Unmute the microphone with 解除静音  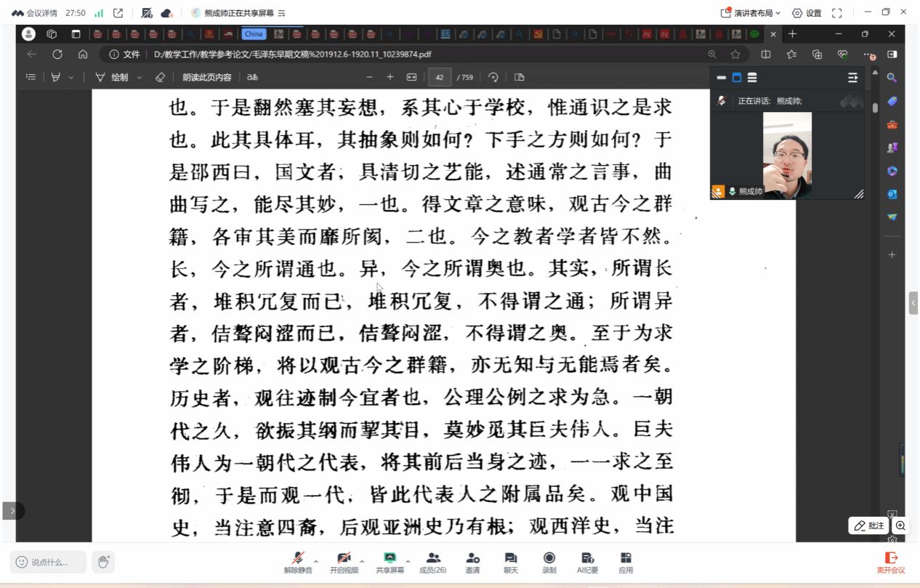(297, 561)
